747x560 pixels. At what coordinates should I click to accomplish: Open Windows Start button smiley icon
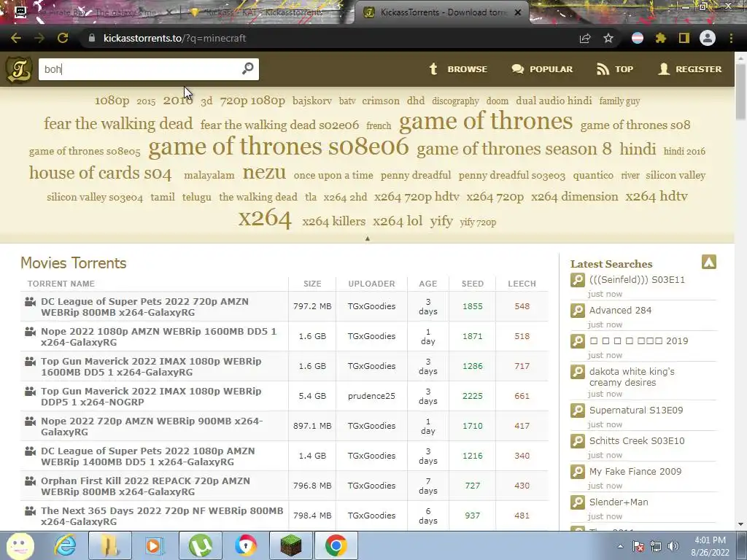click(20, 545)
